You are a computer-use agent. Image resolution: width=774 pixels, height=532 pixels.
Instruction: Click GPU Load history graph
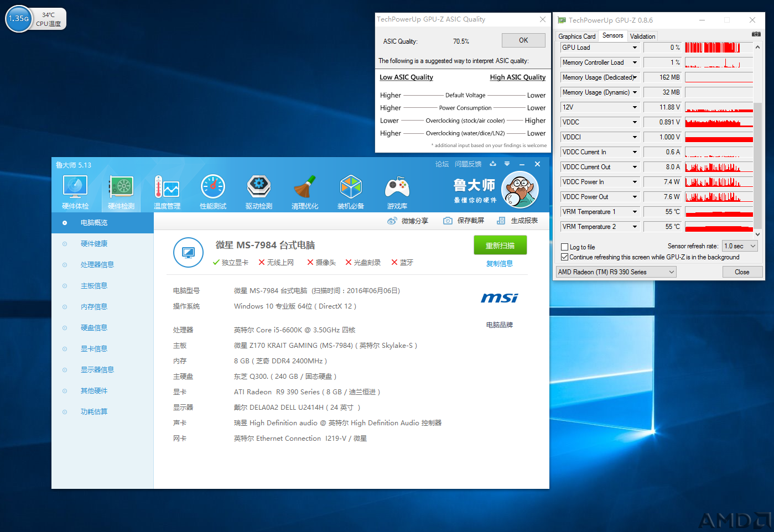719,48
